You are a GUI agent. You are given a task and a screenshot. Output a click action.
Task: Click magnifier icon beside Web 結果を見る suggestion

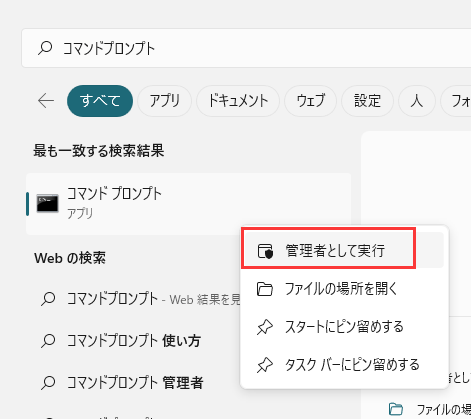[x=48, y=299]
